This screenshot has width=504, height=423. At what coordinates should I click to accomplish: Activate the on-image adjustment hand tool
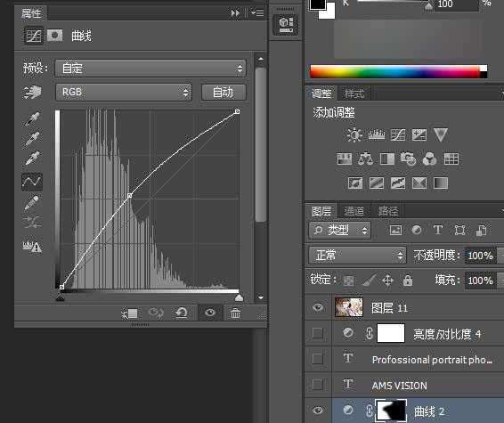(32, 93)
